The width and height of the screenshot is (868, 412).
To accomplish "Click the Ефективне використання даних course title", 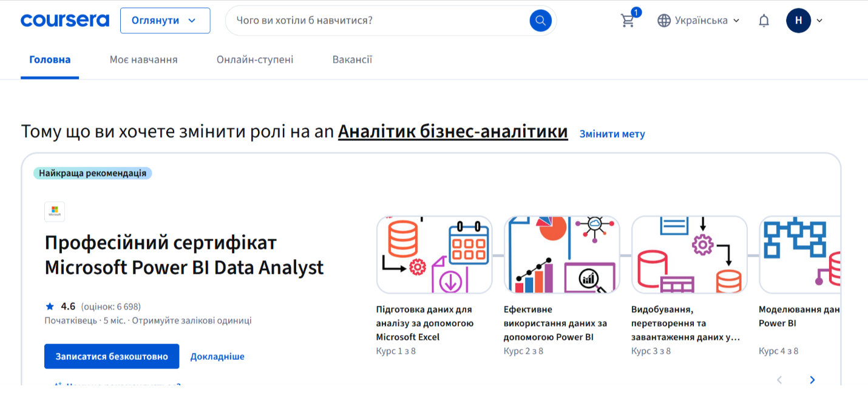I will click(x=555, y=323).
